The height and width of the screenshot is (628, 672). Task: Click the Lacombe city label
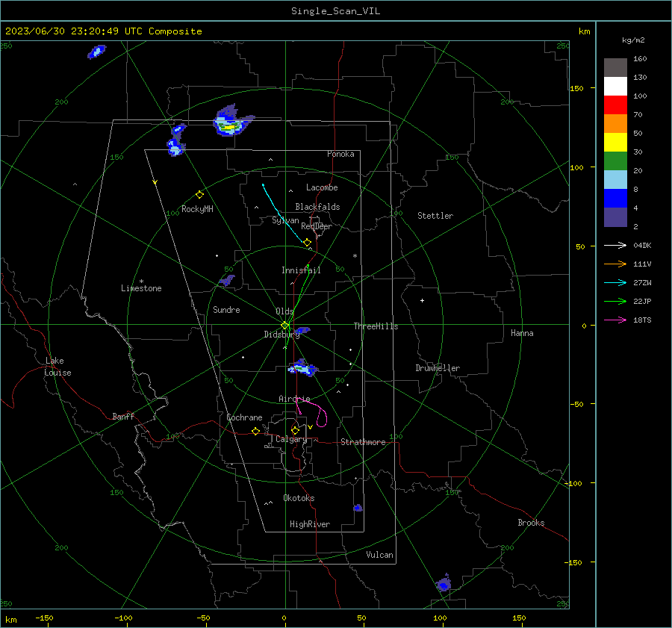(x=322, y=187)
